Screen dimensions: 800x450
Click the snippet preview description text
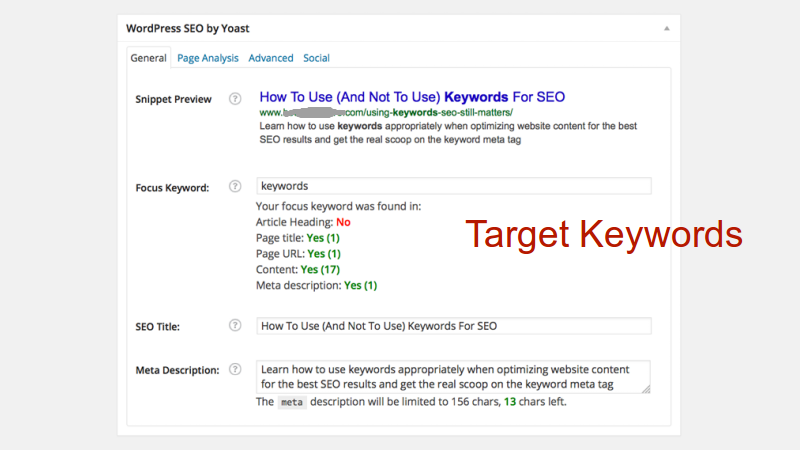448,133
